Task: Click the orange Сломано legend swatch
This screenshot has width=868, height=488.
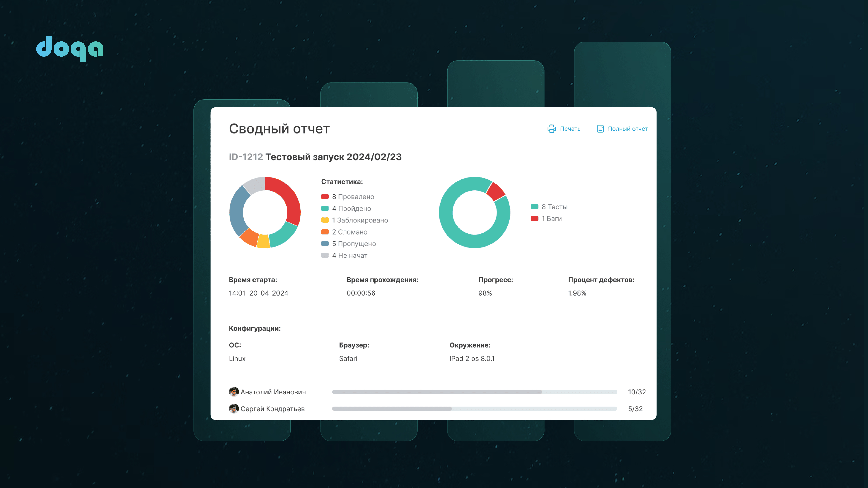Action: pos(325,232)
